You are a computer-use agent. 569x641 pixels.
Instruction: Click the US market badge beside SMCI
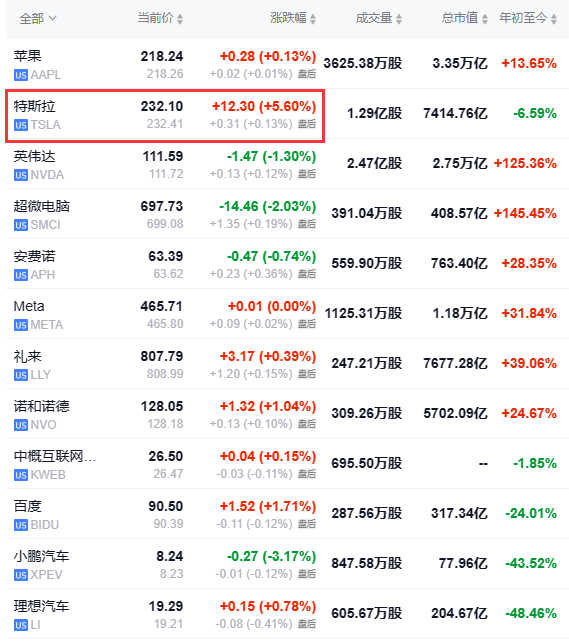20,225
